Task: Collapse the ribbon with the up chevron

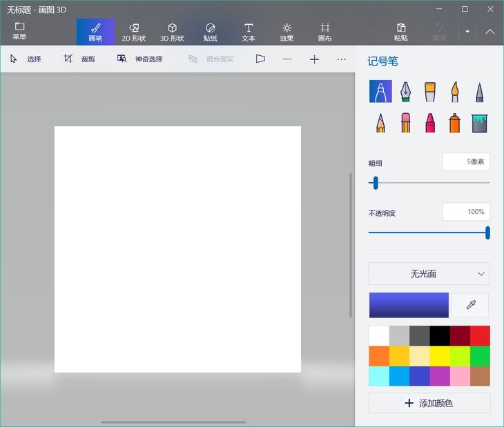Action: 490,32
